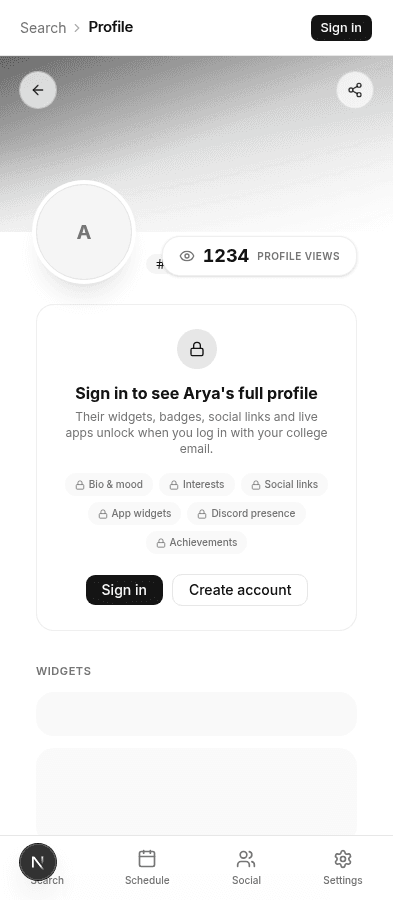This screenshot has width=393, height=900.
Task: Click the App widgets chip
Action: coord(135,514)
